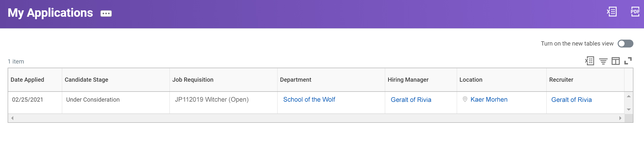The width and height of the screenshot is (644, 141).
Task: Open the table filter icon
Action: [x=603, y=61]
